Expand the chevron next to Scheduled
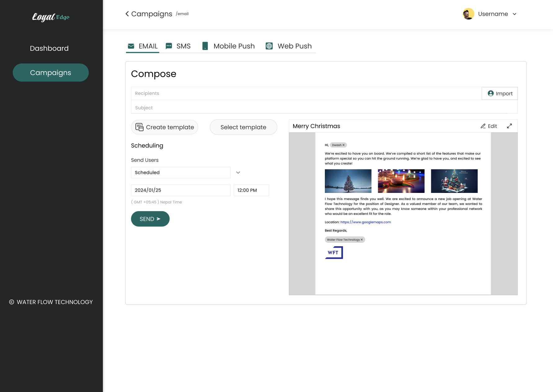The width and height of the screenshot is (553, 392). [238, 172]
